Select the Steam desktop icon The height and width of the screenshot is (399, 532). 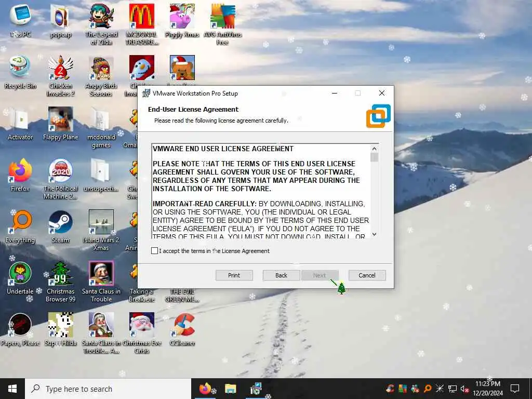[61, 227]
